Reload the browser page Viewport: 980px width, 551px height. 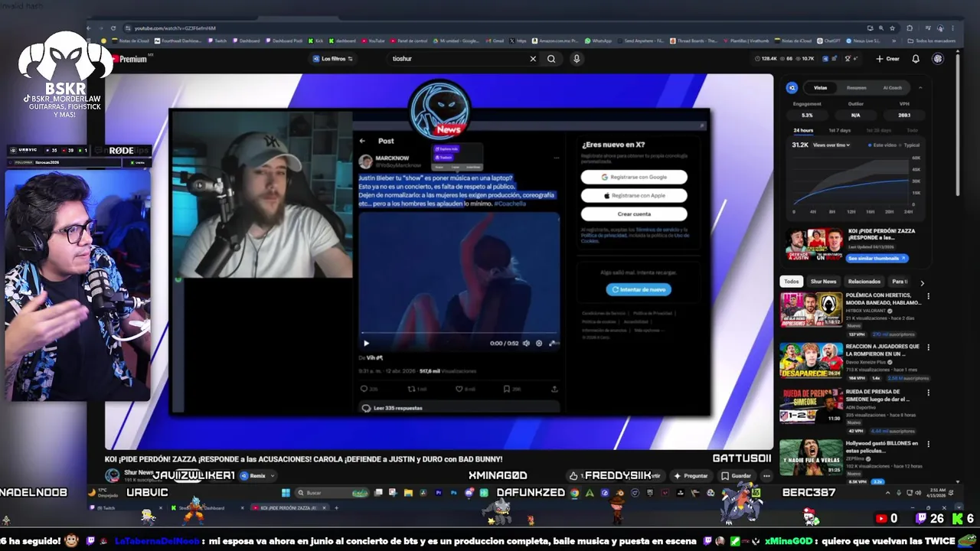[115, 28]
